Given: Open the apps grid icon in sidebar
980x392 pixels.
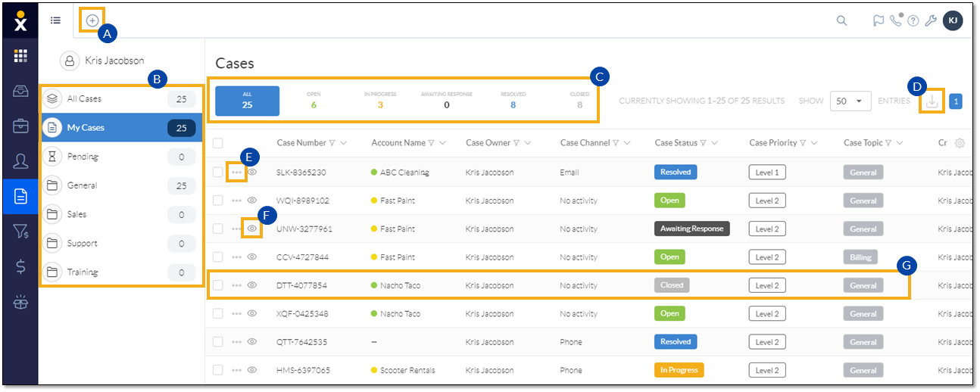Looking at the screenshot, I should tap(20, 56).
